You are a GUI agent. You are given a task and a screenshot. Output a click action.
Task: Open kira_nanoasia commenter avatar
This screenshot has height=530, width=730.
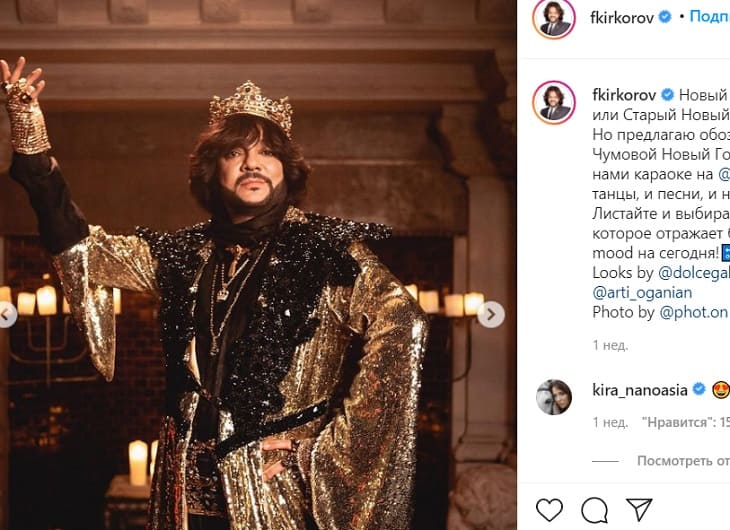click(554, 396)
